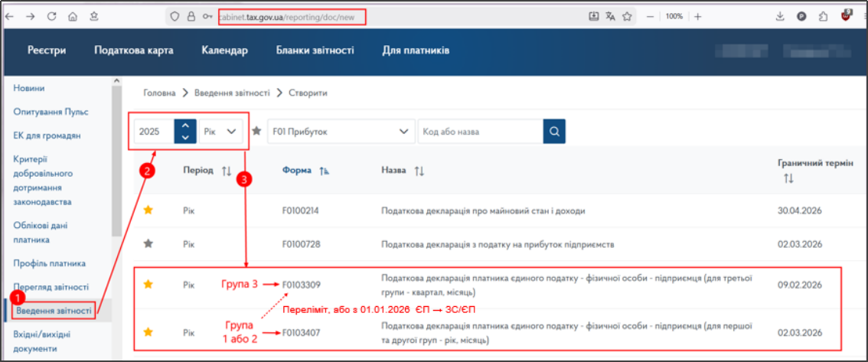The height and width of the screenshot is (362, 868).
Task: Sort by Назва column arrows
Action: 419,171
